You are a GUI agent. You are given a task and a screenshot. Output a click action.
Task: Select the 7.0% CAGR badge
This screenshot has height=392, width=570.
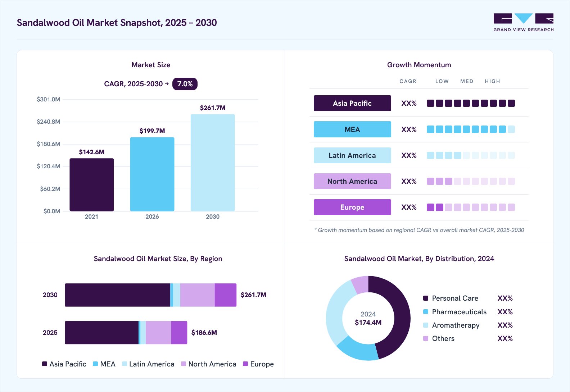185,84
